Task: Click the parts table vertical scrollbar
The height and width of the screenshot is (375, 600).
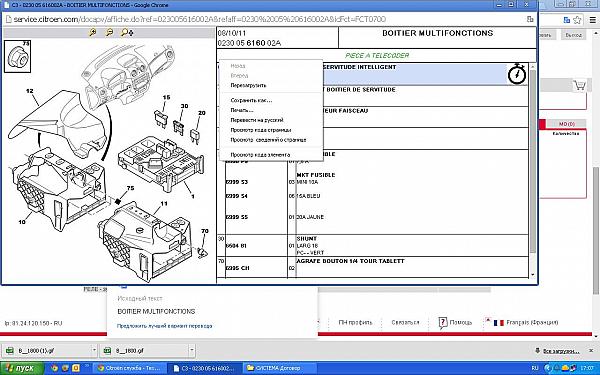Action: click(533, 171)
